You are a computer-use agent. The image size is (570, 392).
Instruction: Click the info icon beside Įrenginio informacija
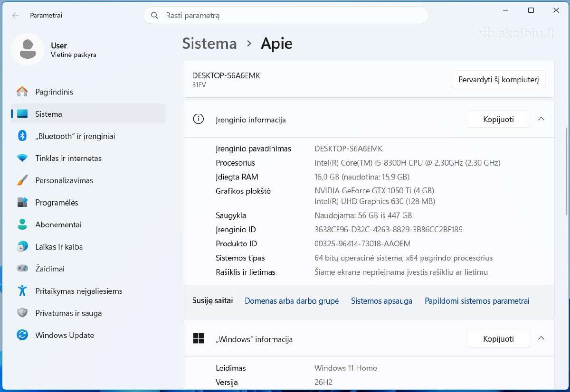click(198, 119)
